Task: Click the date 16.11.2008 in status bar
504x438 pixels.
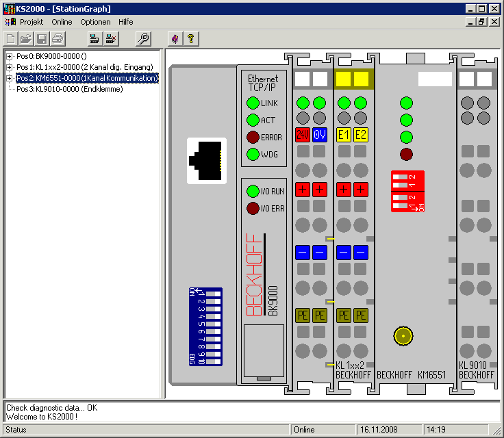Action: (389, 430)
